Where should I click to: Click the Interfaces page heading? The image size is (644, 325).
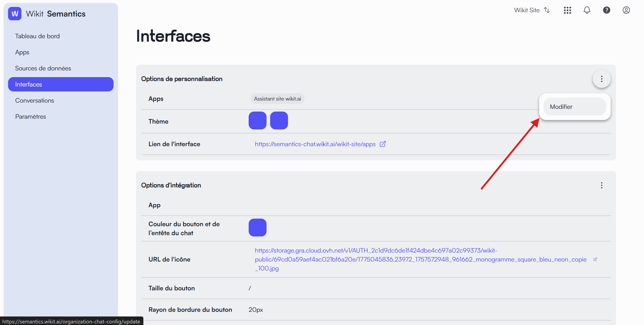pyautogui.click(x=173, y=36)
